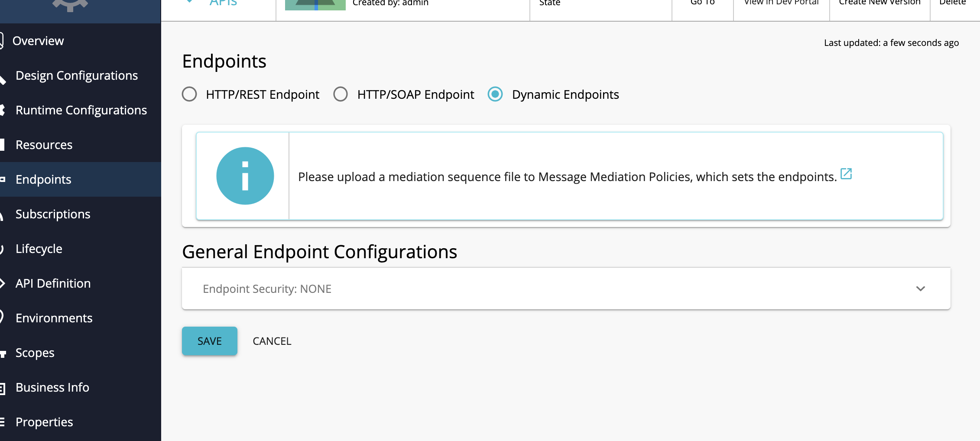Select the HTTP/SOAP Endpoint radio button
980x441 pixels.
point(341,94)
